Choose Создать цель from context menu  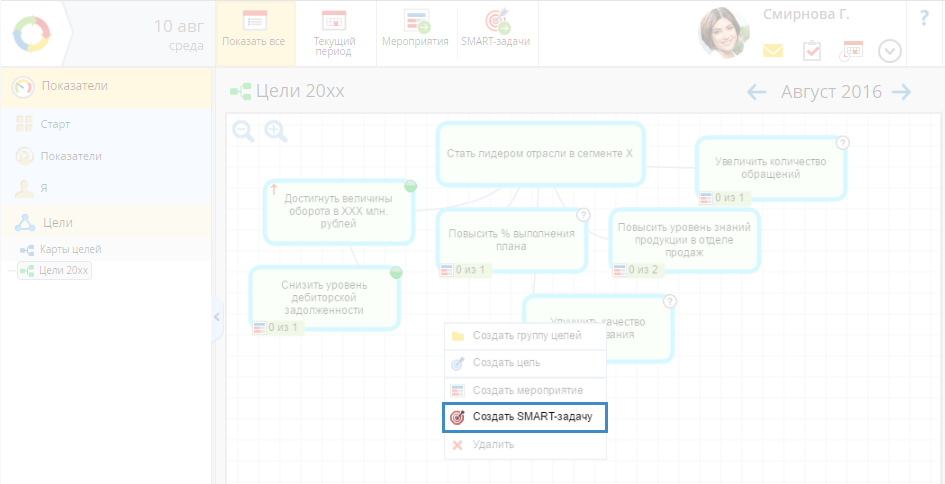coord(525,363)
